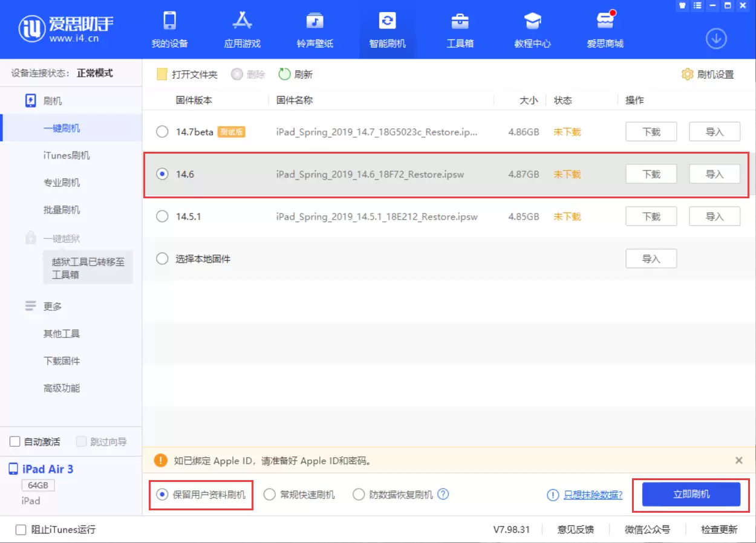Click the 爱思助手 logo
756x543 pixels.
tap(66, 28)
